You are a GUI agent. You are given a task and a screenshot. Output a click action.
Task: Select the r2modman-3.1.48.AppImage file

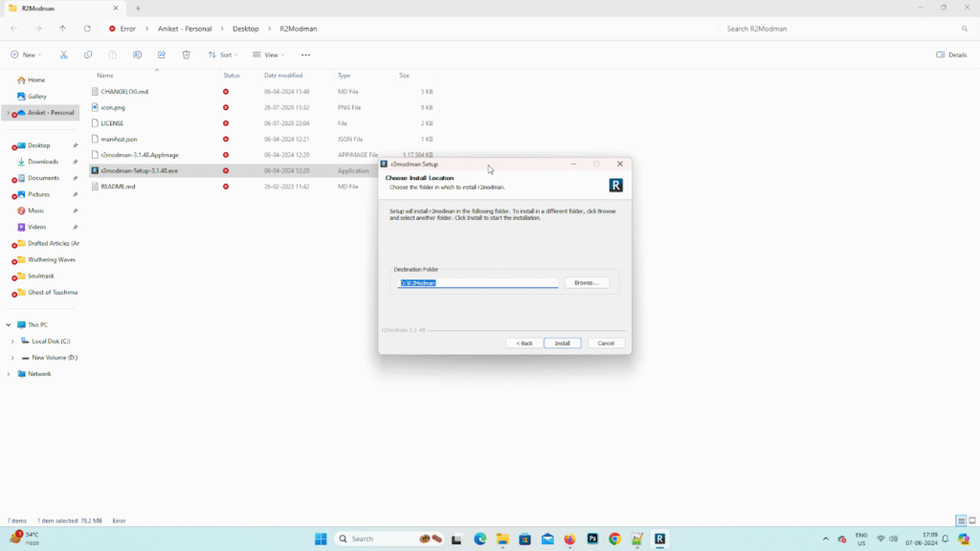pyautogui.click(x=140, y=155)
